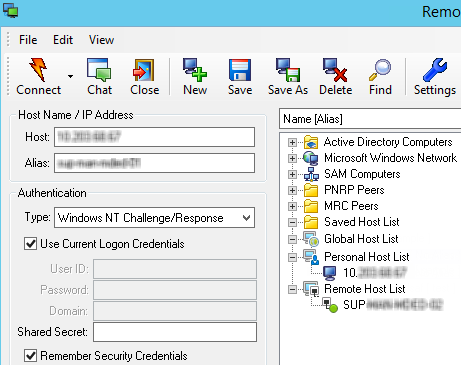Open the File menu

[28, 40]
